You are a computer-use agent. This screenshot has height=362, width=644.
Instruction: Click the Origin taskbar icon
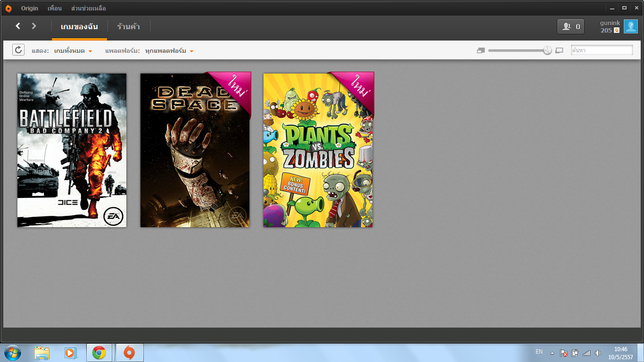(x=129, y=353)
